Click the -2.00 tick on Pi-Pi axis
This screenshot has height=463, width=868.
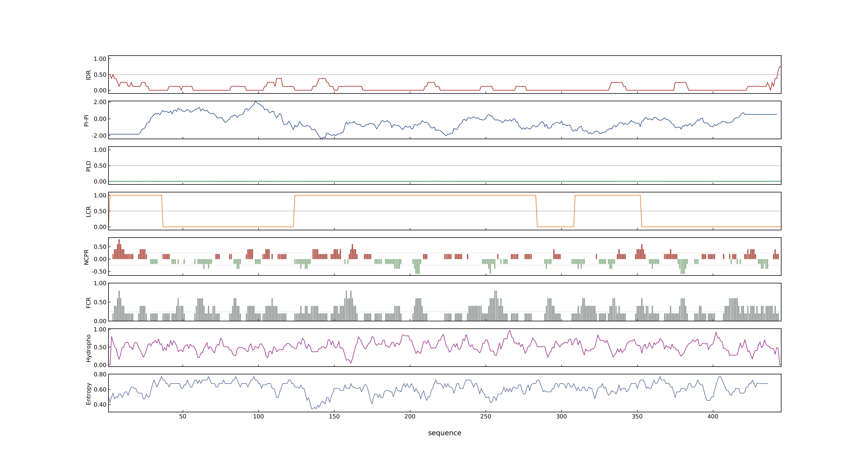(x=99, y=136)
